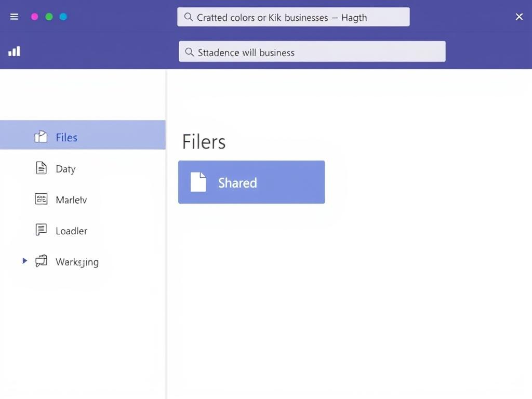Click magnifier icon in second search bar
The height and width of the screenshot is (399, 532).
coord(189,52)
